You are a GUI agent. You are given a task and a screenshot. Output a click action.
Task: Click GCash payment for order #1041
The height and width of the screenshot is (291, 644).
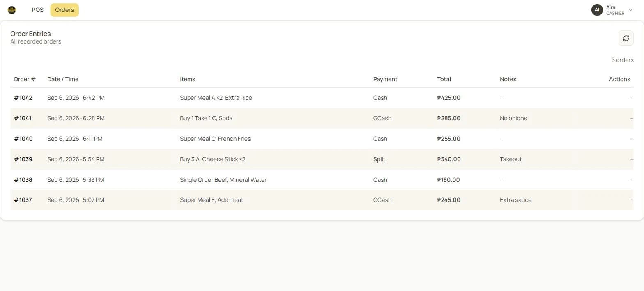(382, 118)
